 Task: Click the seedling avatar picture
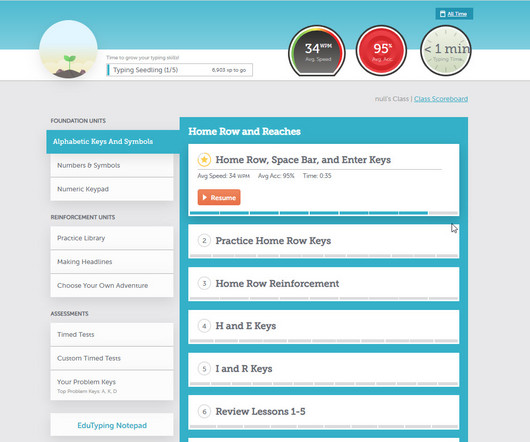click(69, 49)
